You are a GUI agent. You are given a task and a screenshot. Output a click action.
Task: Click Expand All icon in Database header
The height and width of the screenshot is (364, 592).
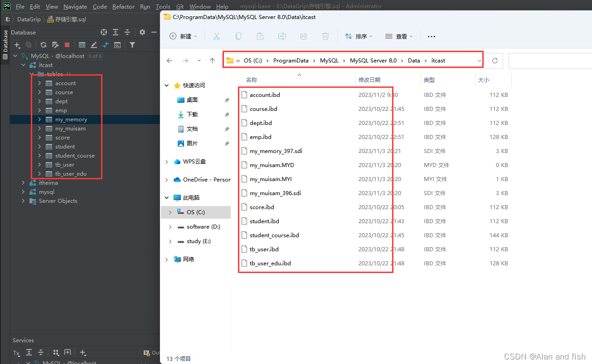[x=116, y=32]
